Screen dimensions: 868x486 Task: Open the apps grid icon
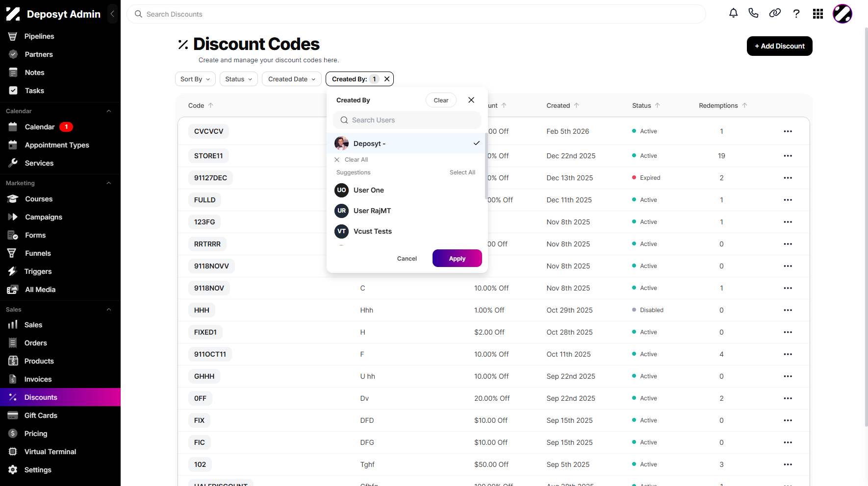pyautogui.click(x=818, y=14)
